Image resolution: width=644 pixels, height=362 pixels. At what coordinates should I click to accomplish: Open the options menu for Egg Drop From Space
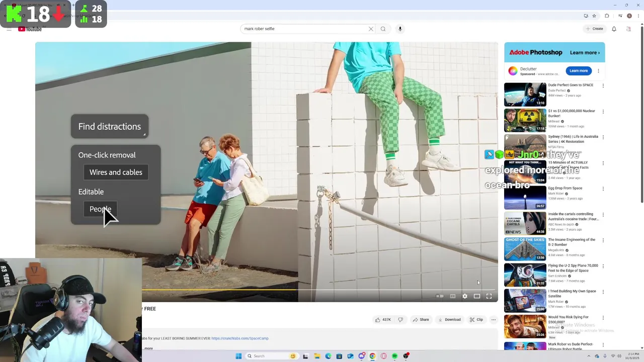coord(603,189)
